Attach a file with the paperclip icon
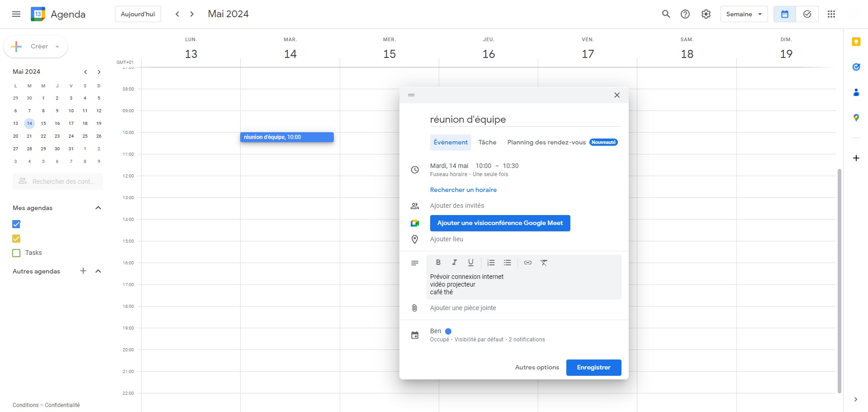The height and width of the screenshot is (412, 868). 415,308
